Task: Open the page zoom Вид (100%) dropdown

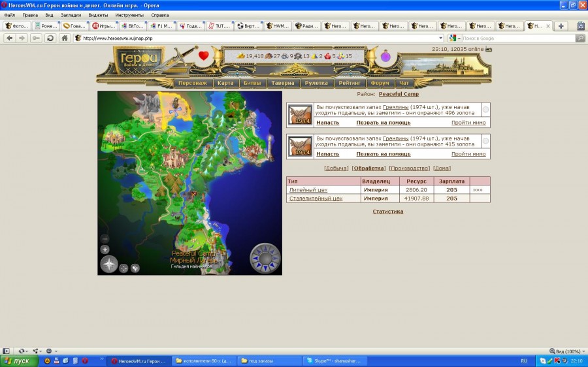Action: tap(566, 351)
